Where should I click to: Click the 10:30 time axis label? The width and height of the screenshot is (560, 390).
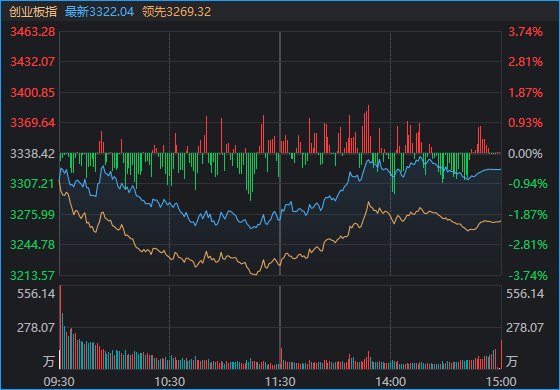click(x=169, y=382)
